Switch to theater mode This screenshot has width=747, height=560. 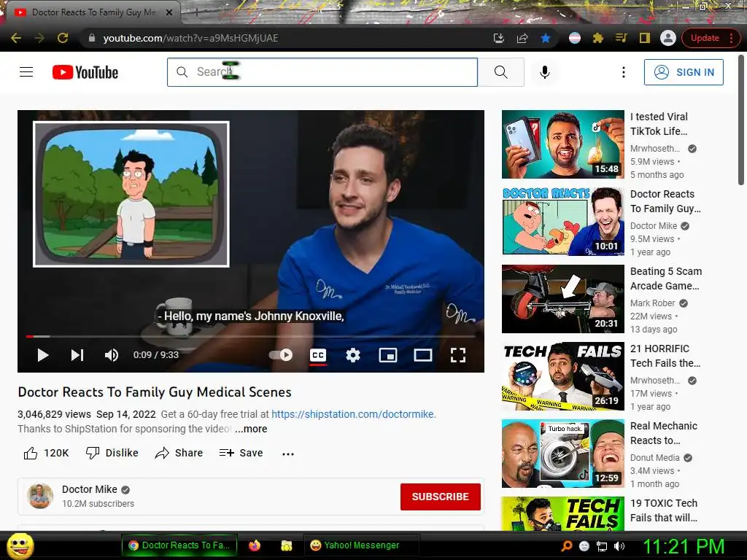423,355
